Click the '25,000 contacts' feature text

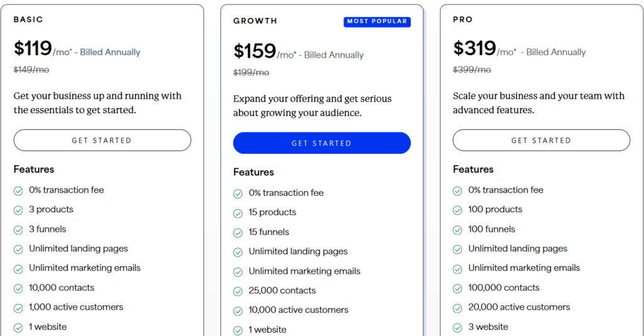(282, 290)
